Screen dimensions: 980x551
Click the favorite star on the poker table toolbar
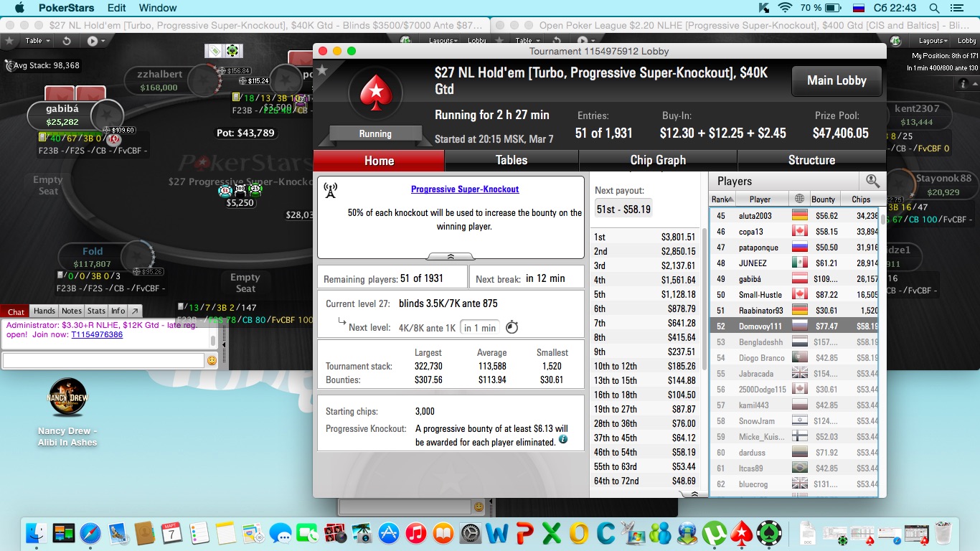(9, 41)
